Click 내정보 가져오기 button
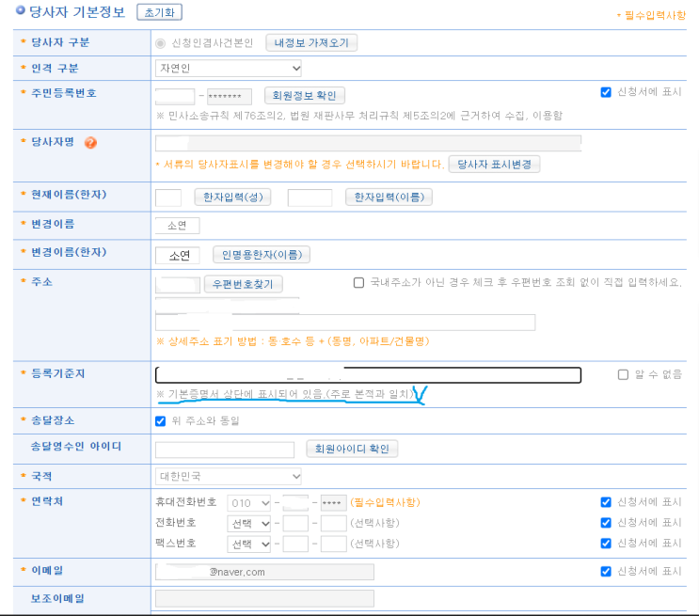This screenshot has width=699, height=616. pos(311,42)
